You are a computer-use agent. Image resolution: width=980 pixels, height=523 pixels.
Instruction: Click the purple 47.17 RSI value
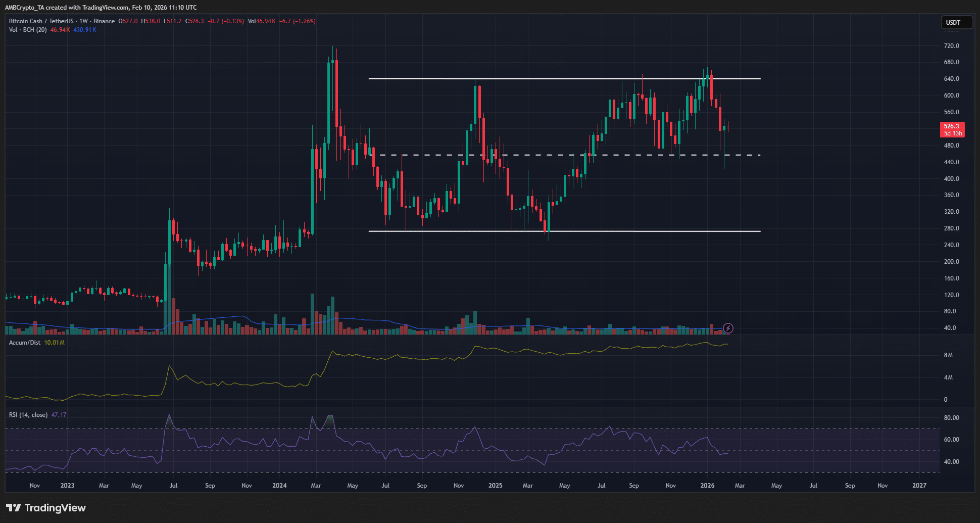[x=59, y=415]
